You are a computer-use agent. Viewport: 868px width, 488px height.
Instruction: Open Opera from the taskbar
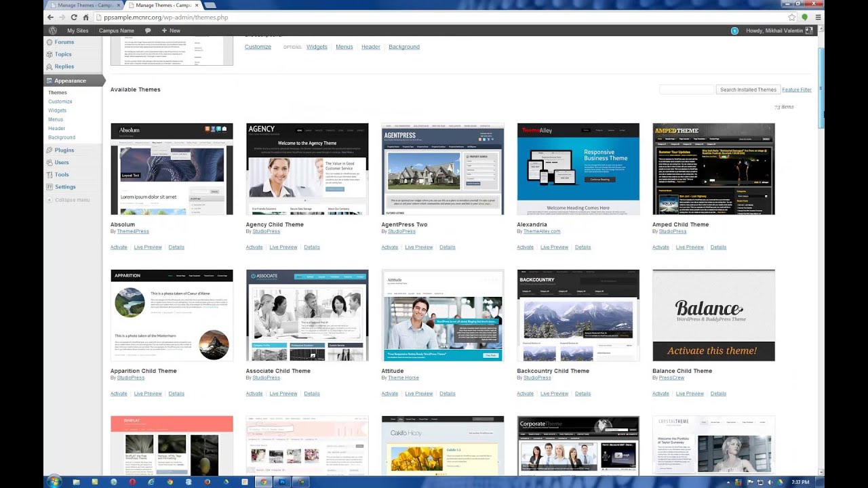click(132, 481)
